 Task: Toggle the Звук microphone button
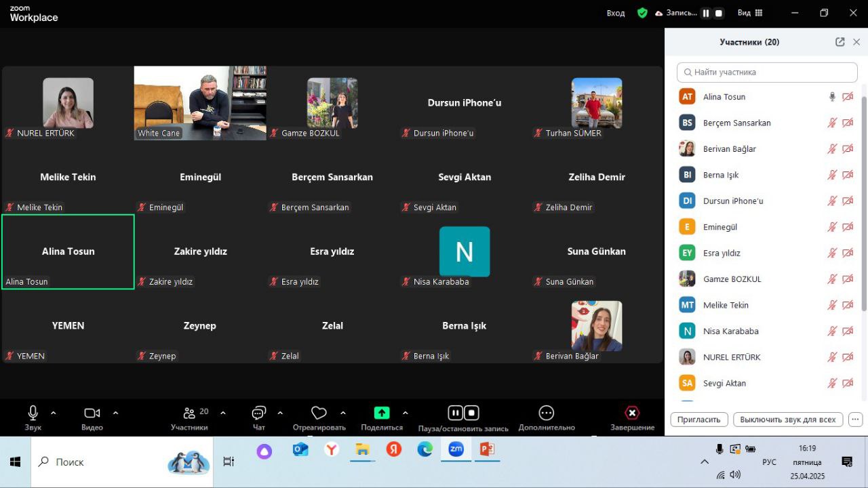click(x=33, y=417)
